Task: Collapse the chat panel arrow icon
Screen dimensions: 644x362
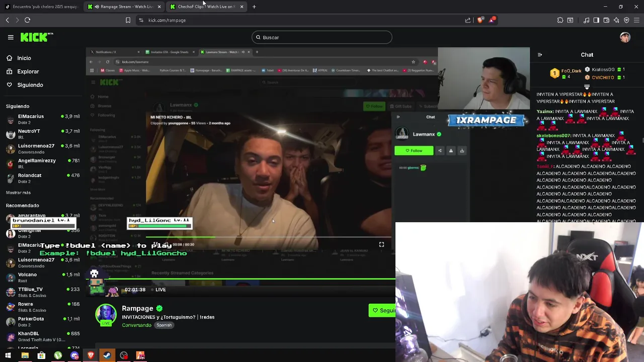Action: tap(540, 55)
